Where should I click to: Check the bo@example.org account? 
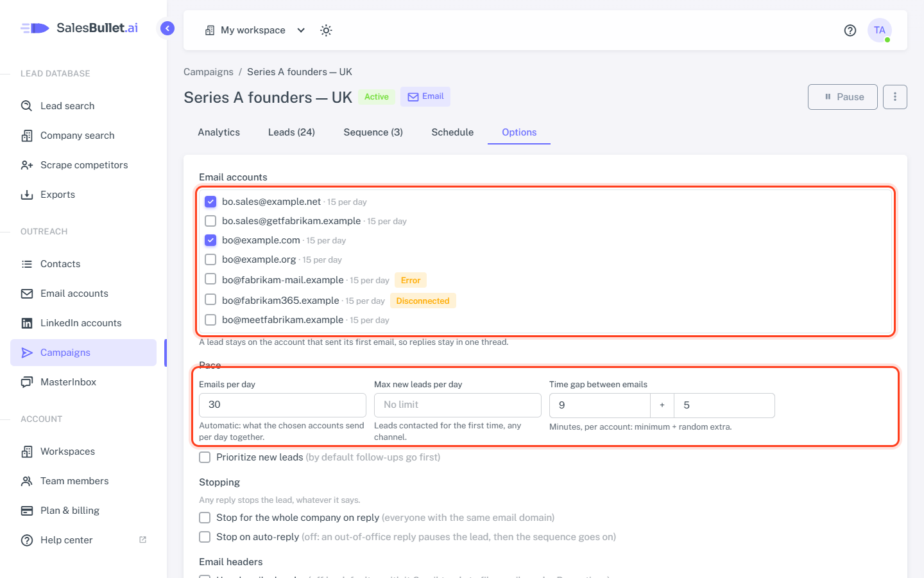(x=210, y=259)
